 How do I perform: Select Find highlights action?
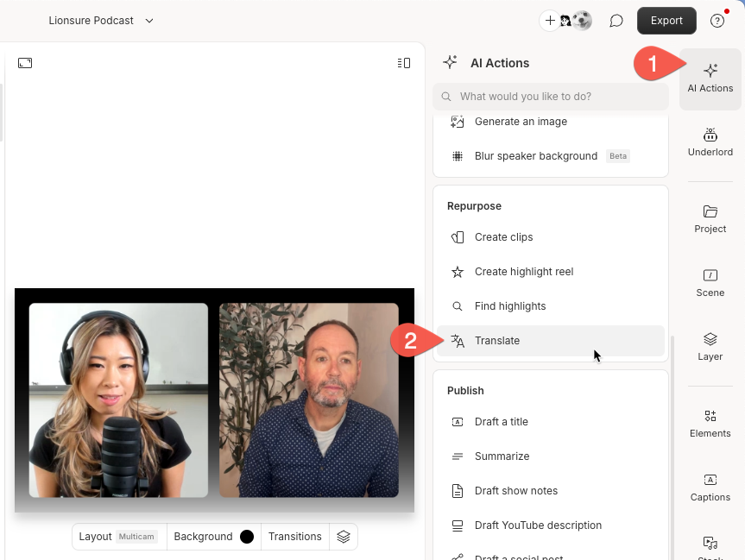(x=550, y=306)
